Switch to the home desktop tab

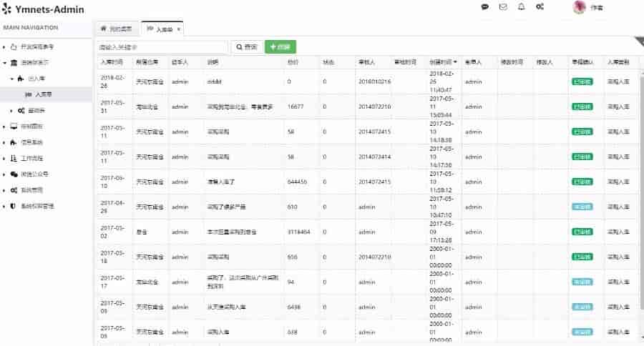(116, 29)
